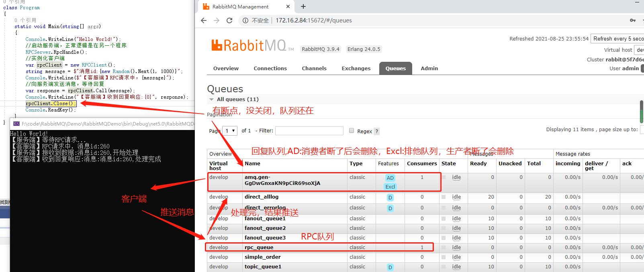Click the RabbitMQ logo
Screen dimensions: 644x272
[x=252, y=45]
